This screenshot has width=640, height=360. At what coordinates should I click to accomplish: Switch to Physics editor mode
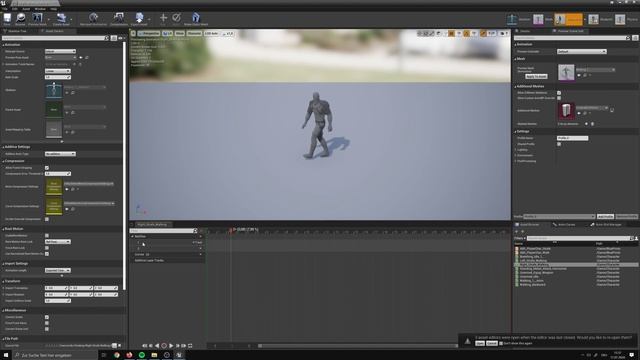[620, 19]
